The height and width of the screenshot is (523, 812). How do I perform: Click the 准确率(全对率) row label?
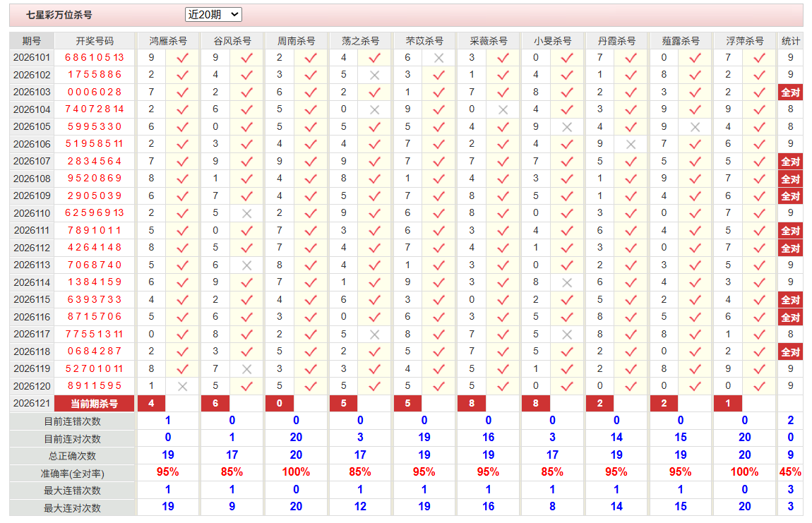click(x=73, y=474)
